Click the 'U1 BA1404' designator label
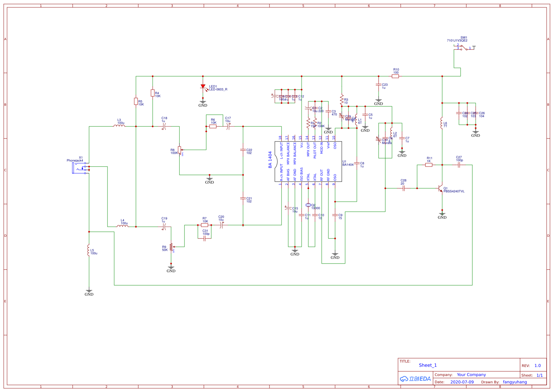The height and width of the screenshot is (392, 554). click(348, 163)
